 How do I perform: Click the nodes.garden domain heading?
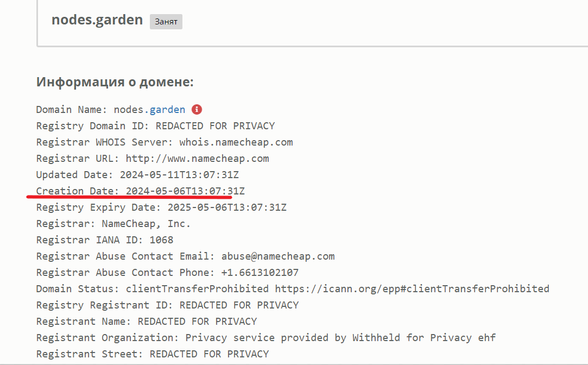point(97,20)
